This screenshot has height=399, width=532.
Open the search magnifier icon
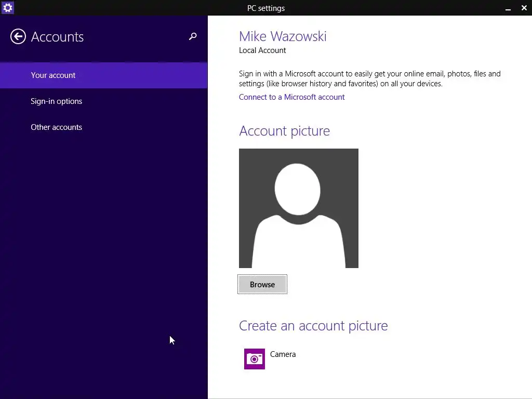click(193, 36)
